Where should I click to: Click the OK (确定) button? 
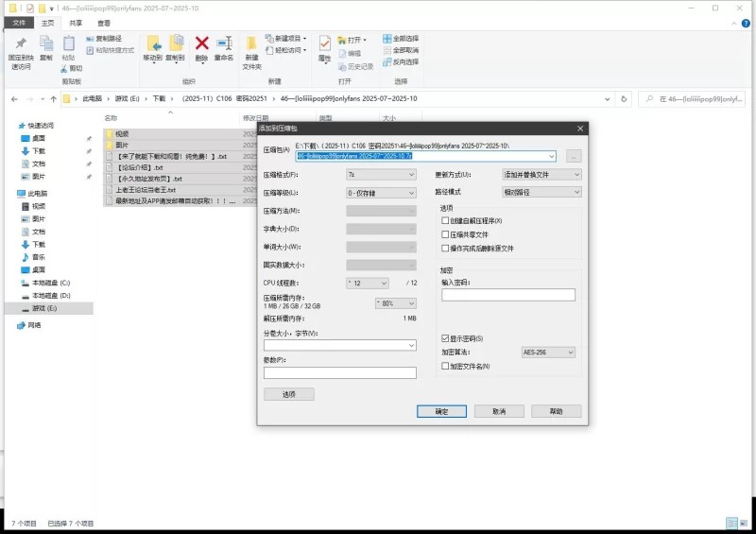[441, 411]
